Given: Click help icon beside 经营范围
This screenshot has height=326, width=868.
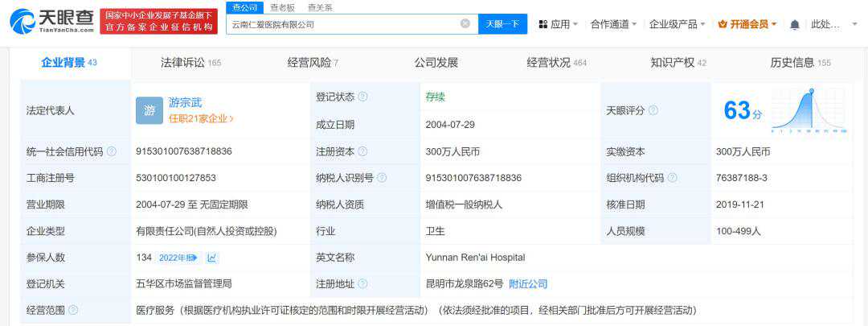Looking at the screenshot, I should 73,310.
